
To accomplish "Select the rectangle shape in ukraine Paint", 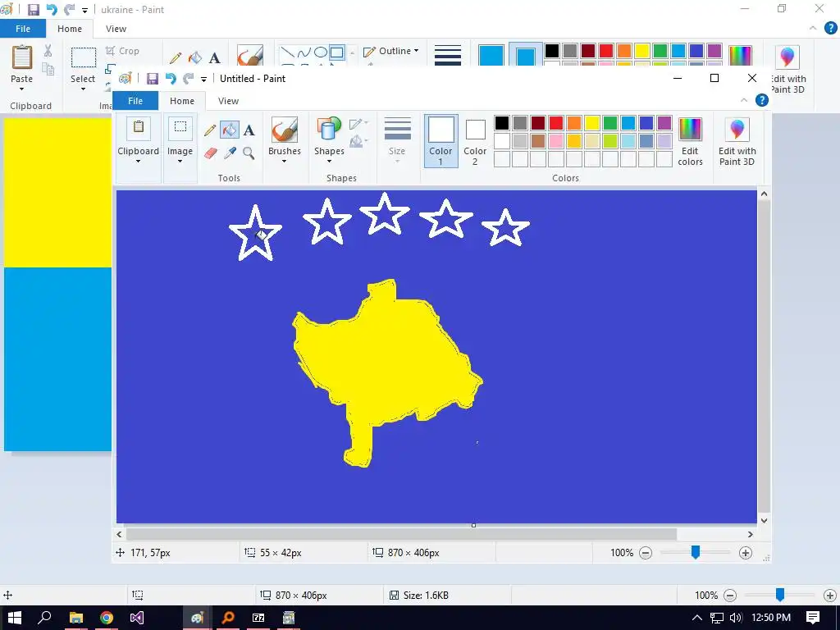I will [x=337, y=52].
